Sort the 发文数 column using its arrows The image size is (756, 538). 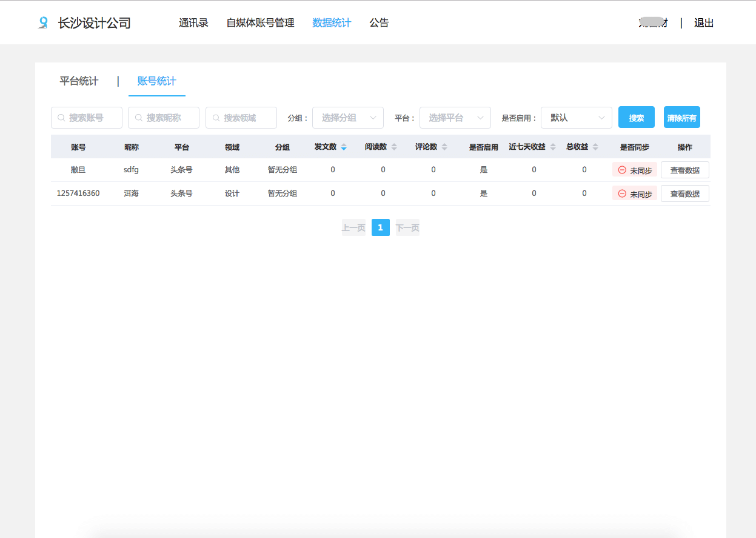pyautogui.click(x=343, y=146)
